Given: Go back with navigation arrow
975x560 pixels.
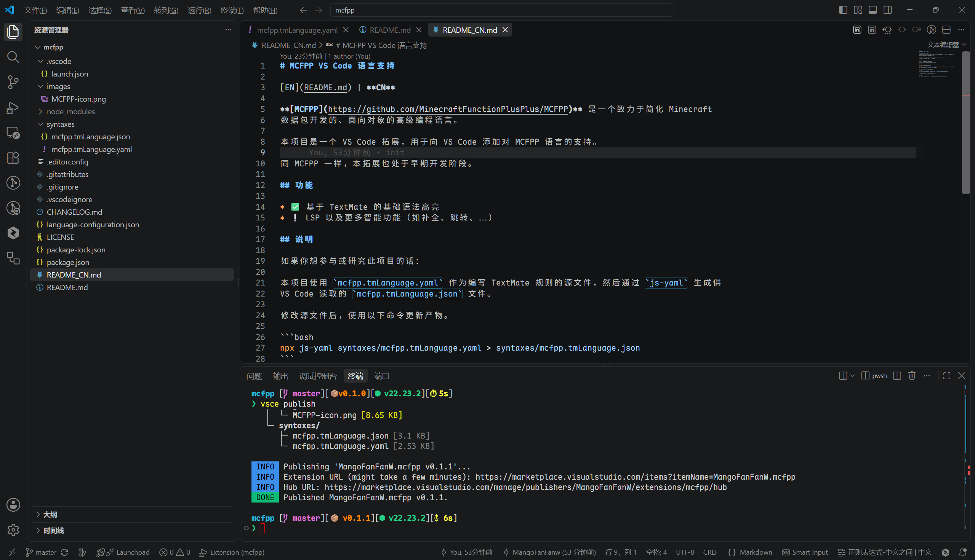Looking at the screenshot, I should [x=303, y=10].
